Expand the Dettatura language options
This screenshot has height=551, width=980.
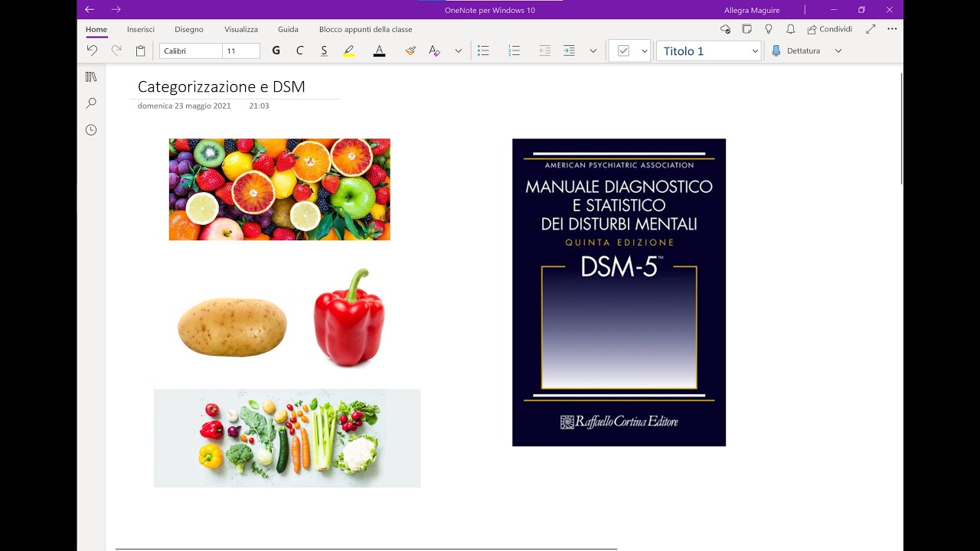(x=838, y=51)
